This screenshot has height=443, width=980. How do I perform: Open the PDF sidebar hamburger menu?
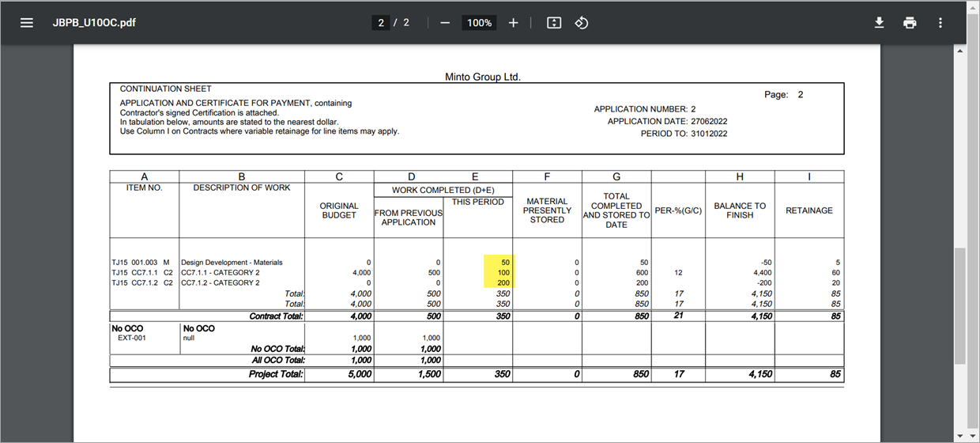point(27,23)
